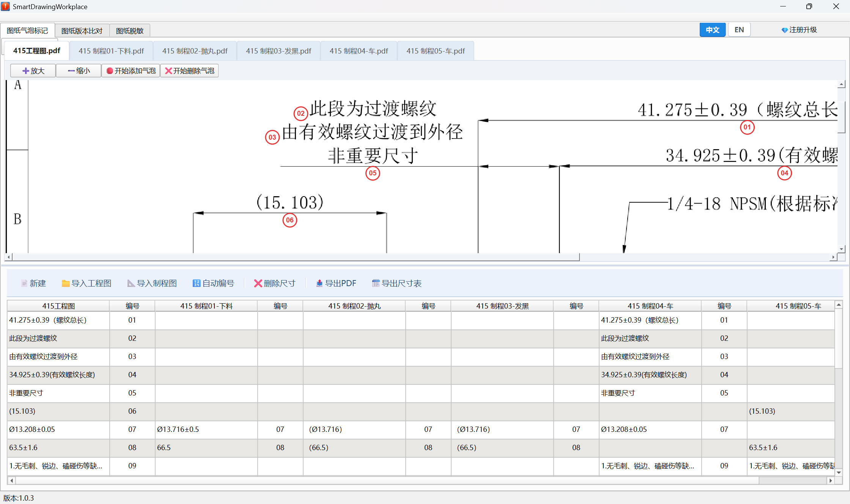Switch to 415 制程05-车.pdf tab
This screenshot has height=504, width=850.
point(436,51)
